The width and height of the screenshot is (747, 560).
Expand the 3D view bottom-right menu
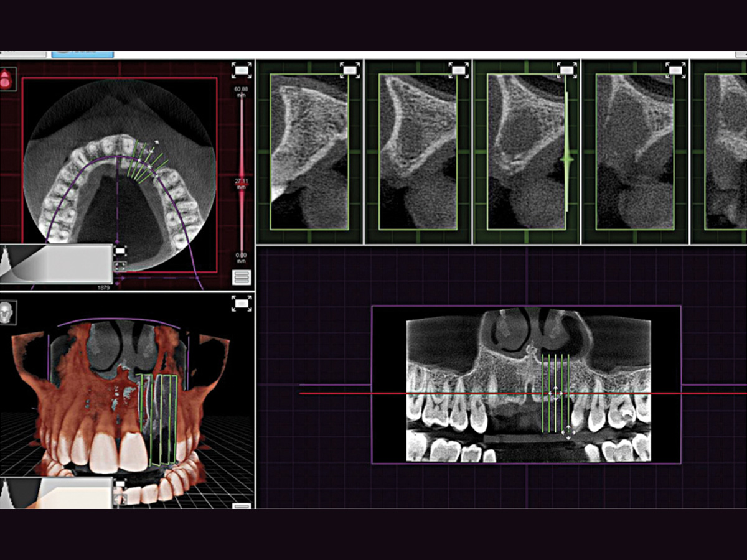coord(242,506)
